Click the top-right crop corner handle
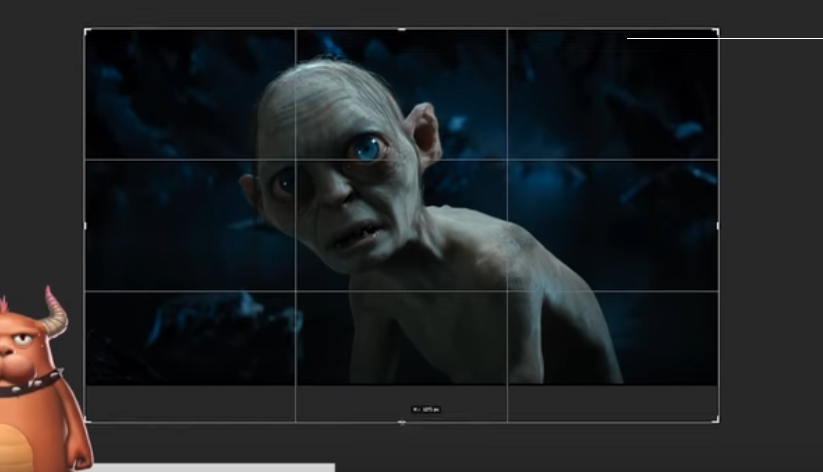 point(716,31)
